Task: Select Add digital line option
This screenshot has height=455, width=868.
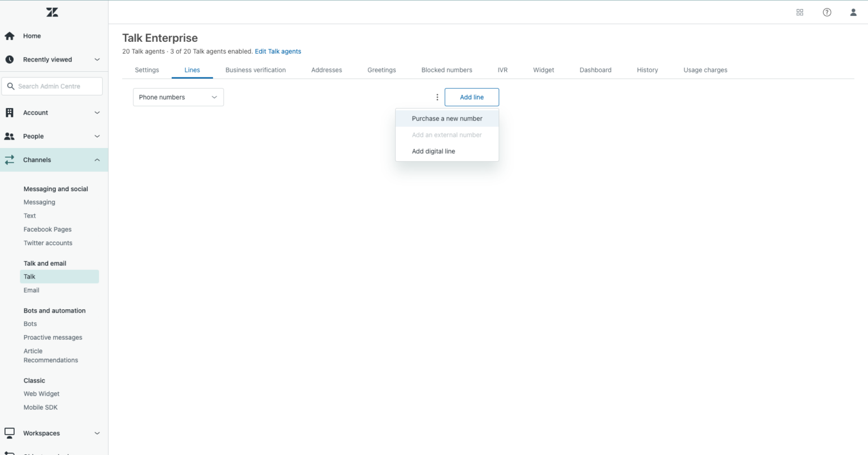Action: click(x=433, y=151)
